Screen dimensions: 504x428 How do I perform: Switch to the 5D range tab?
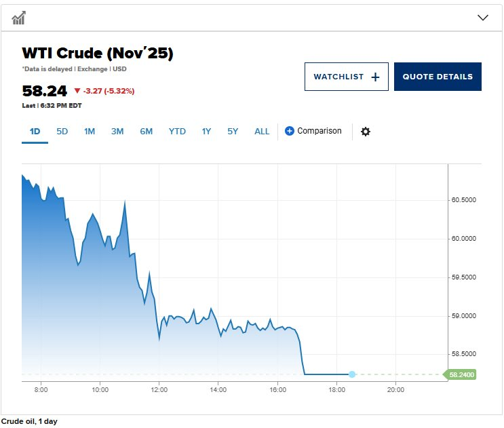(62, 132)
